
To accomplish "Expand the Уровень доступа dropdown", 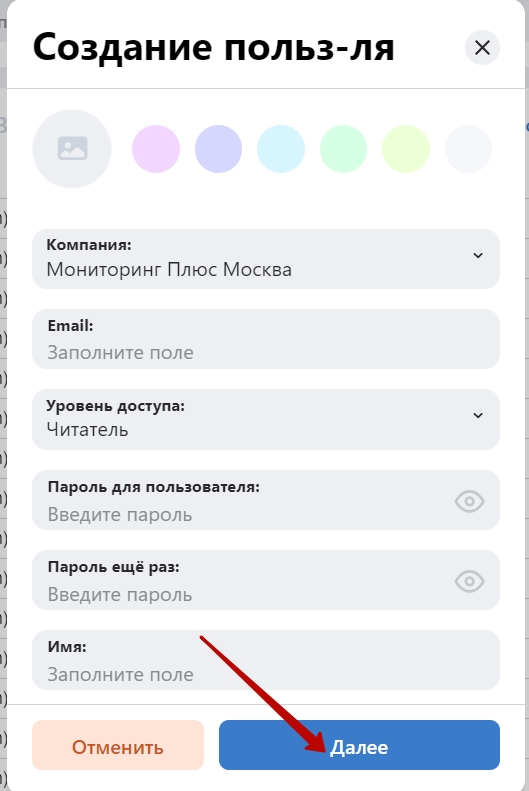I will [x=266, y=419].
